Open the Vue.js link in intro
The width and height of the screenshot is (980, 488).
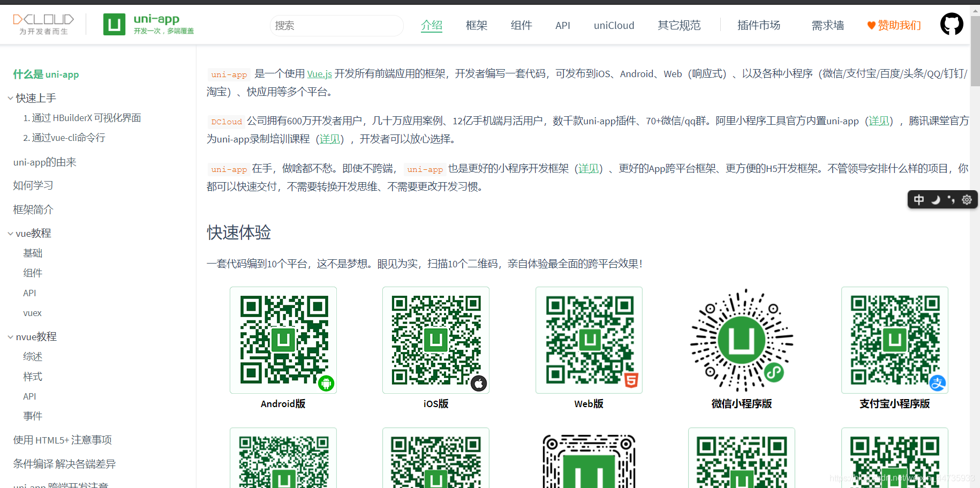coord(320,74)
